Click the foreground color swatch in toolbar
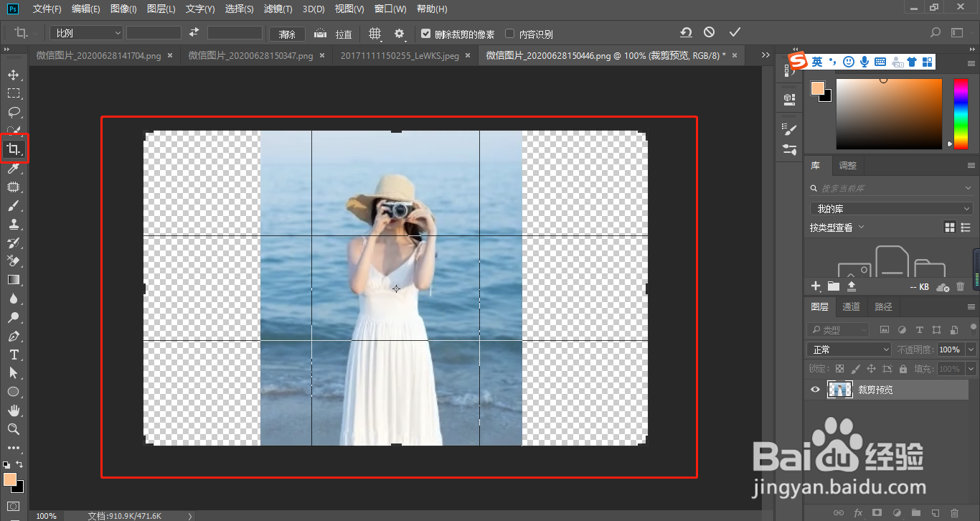Image resolution: width=980 pixels, height=521 pixels. (x=10, y=479)
